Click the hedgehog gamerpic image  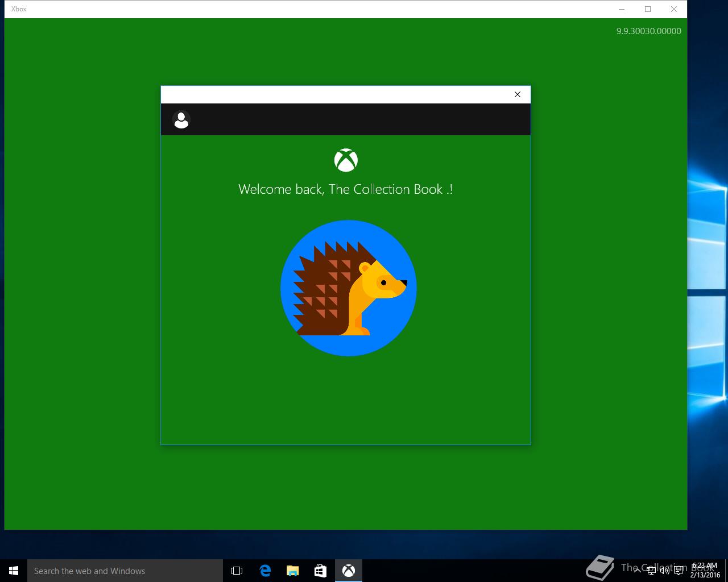pos(349,288)
